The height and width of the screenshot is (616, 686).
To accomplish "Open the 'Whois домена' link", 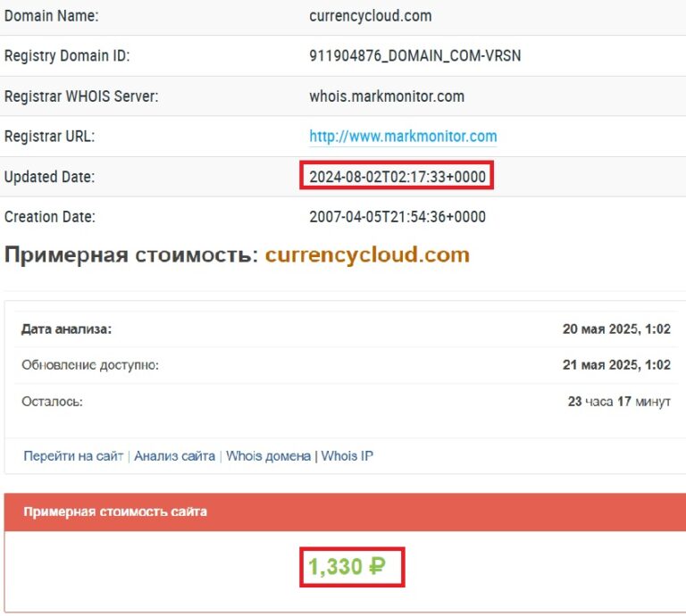I will pyautogui.click(x=268, y=455).
